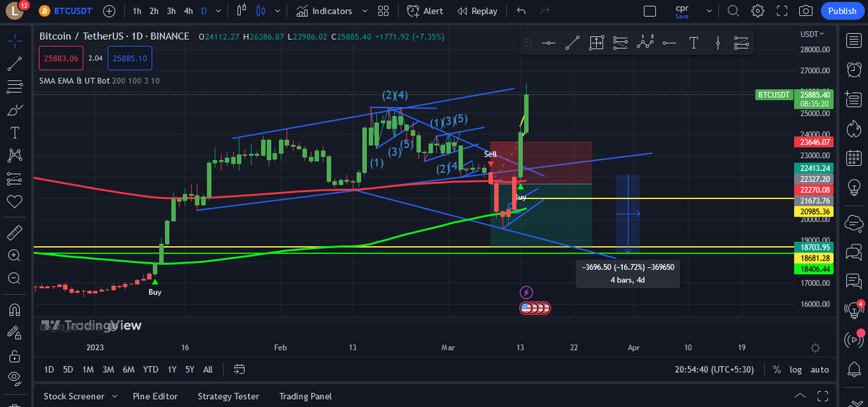The image size is (868, 407).
Task: Open the Trading Panel tab
Action: point(305,396)
